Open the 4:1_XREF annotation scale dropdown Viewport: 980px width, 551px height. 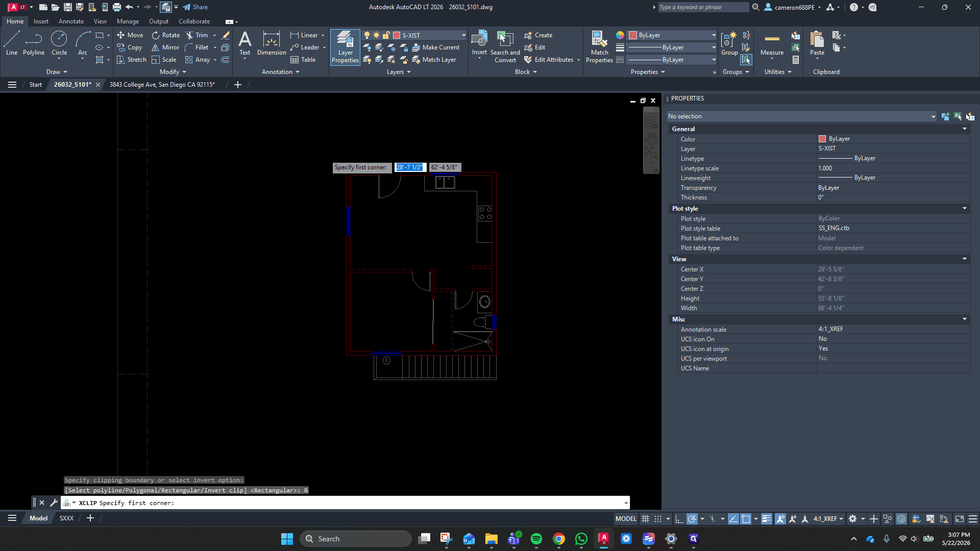pos(828,519)
